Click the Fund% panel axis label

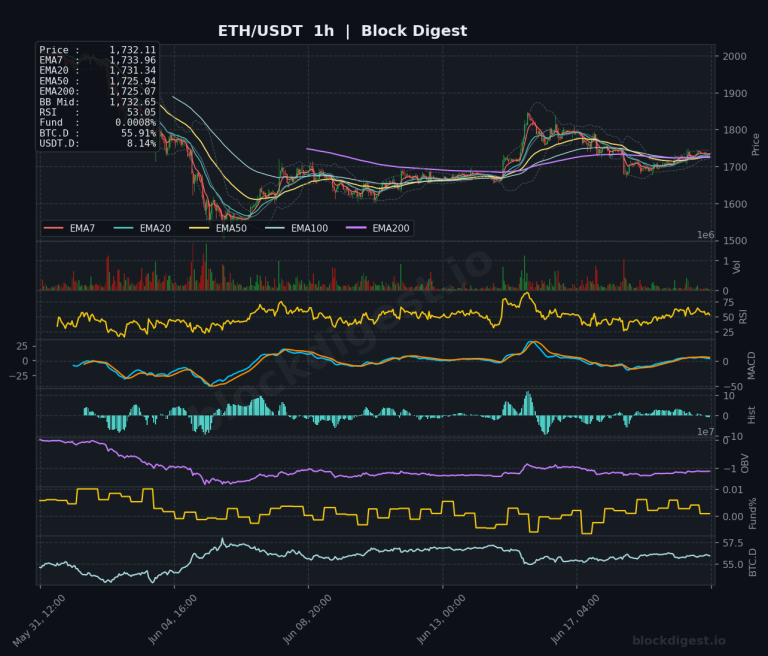coord(753,513)
